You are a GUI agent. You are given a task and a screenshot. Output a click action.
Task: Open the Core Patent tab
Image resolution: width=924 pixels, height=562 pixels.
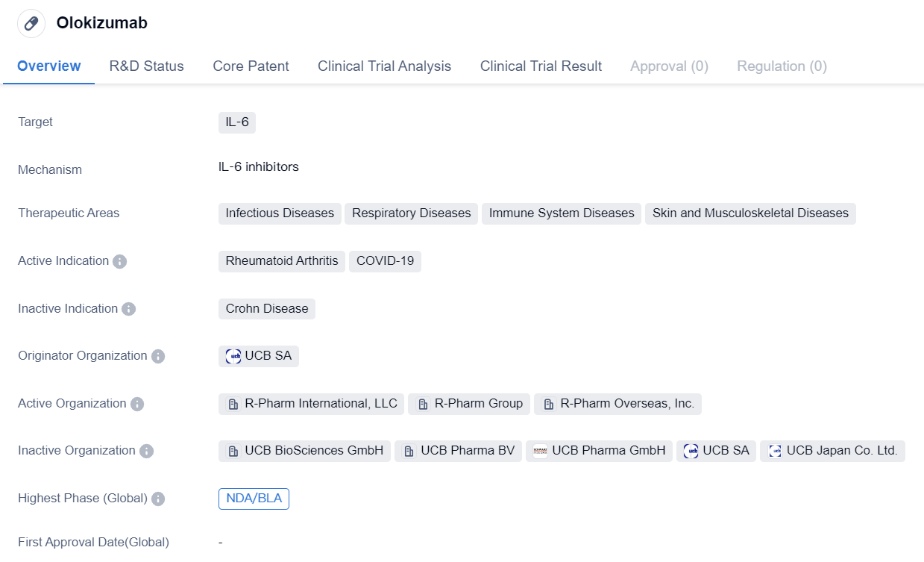[x=251, y=66]
